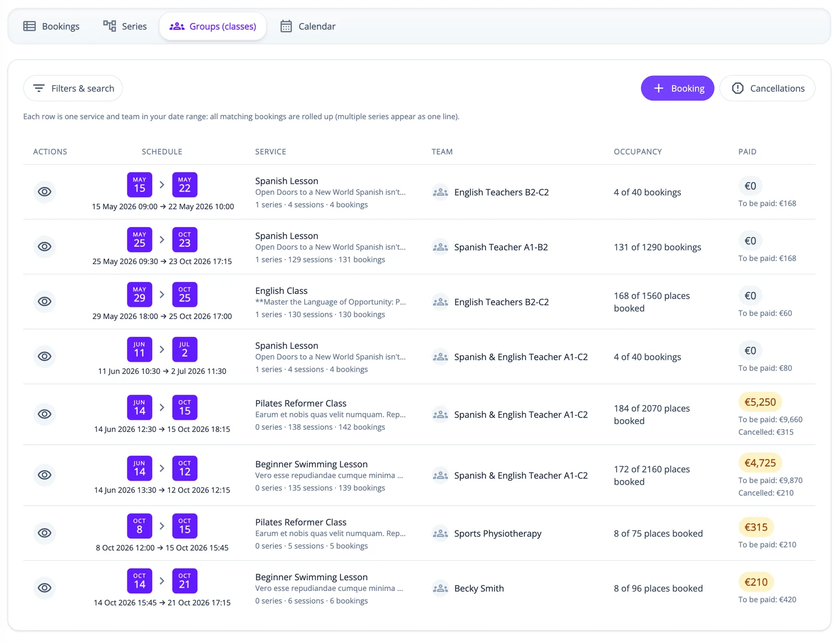The height and width of the screenshot is (643, 840).
Task: View details of the English Class row
Action: pos(45,301)
